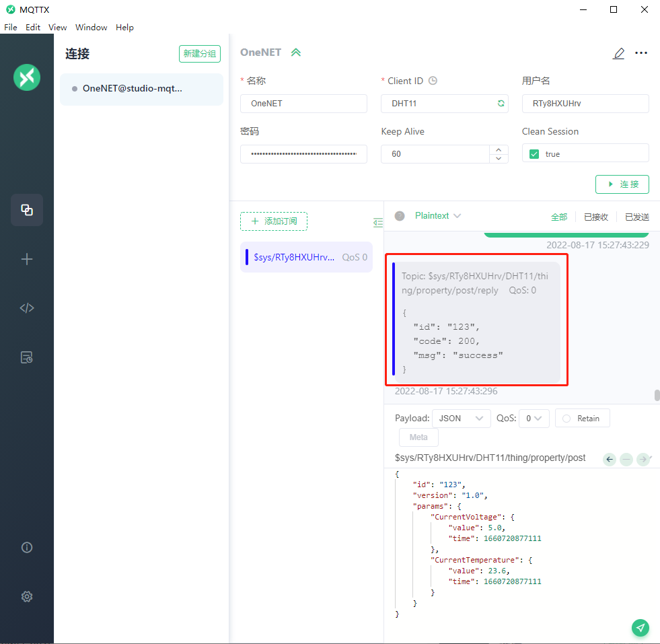Viewport: 660px width, 644px height.
Task: Click the Client ID timestamp clock icon
Action: 433,80
